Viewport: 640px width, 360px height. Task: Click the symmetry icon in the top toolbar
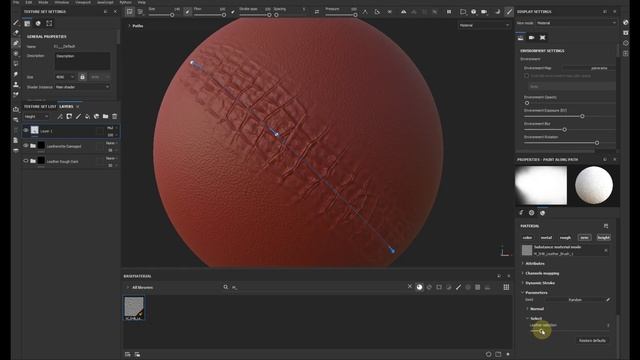click(403, 12)
